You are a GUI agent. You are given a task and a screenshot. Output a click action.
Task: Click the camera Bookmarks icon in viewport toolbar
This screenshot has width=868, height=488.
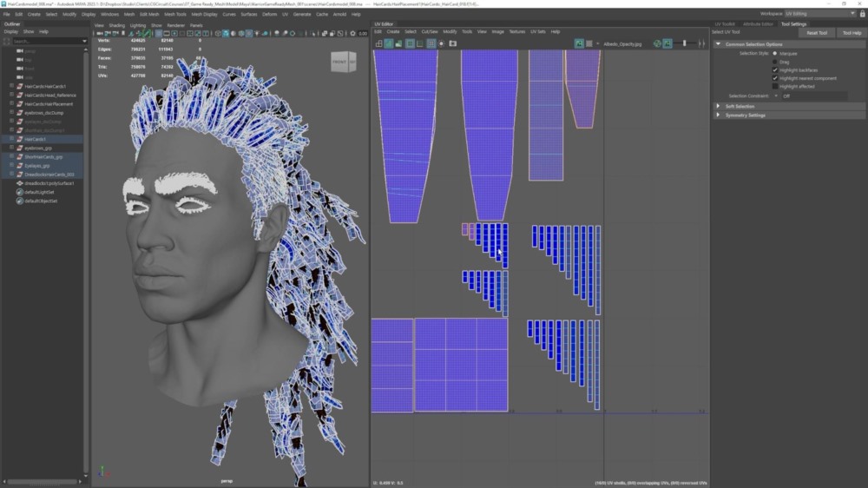(x=123, y=33)
